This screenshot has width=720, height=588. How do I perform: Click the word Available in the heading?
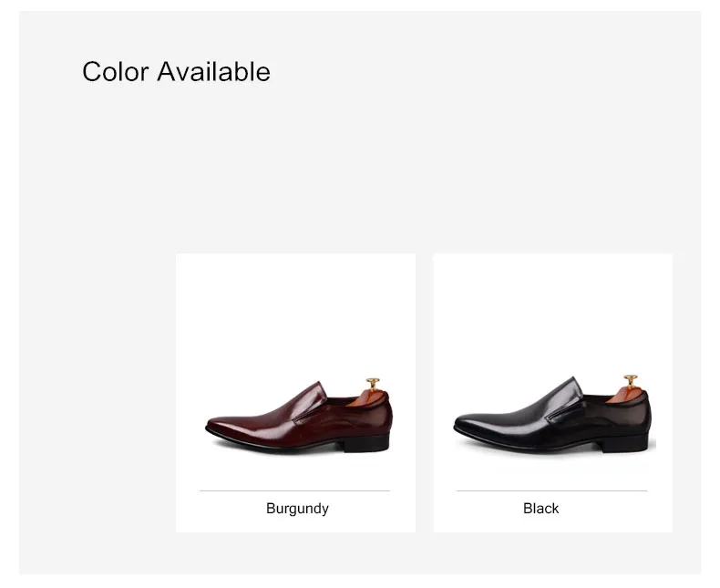[213, 71]
